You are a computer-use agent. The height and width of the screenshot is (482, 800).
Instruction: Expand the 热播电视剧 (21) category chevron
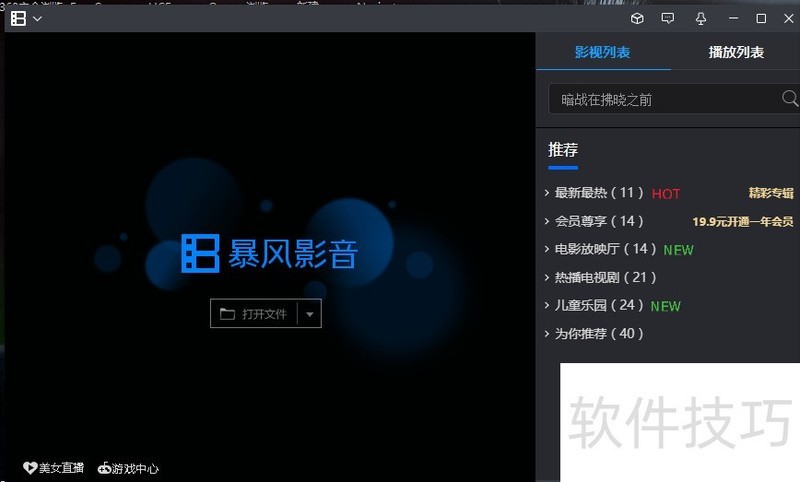[x=546, y=277]
